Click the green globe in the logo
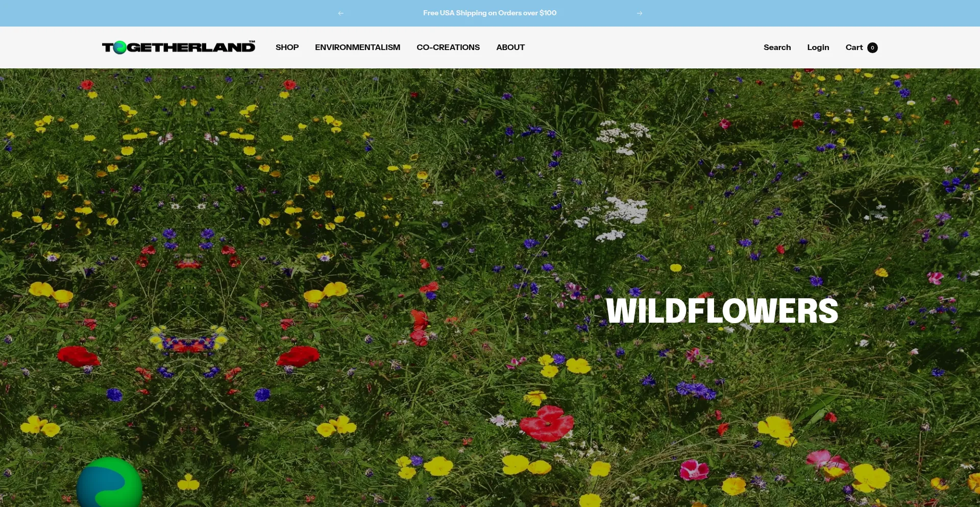980x507 pixels. pyautogui.click(x=119, y=47)
